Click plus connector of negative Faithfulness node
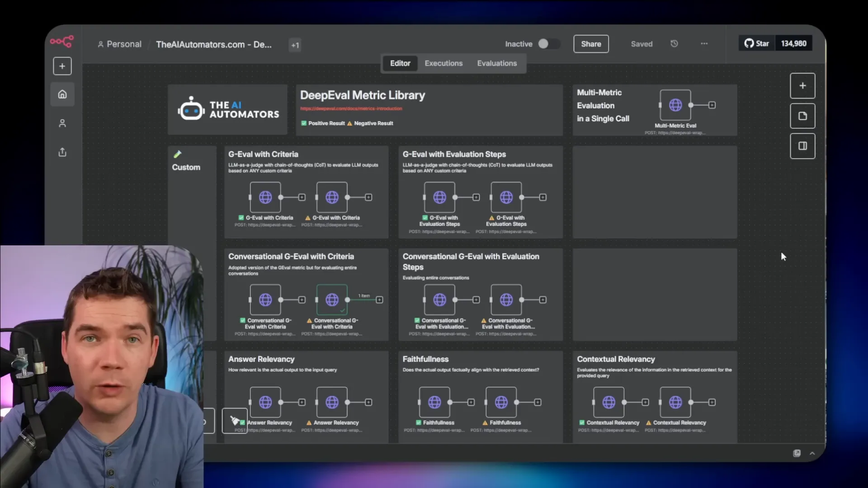 coord(538,402)
